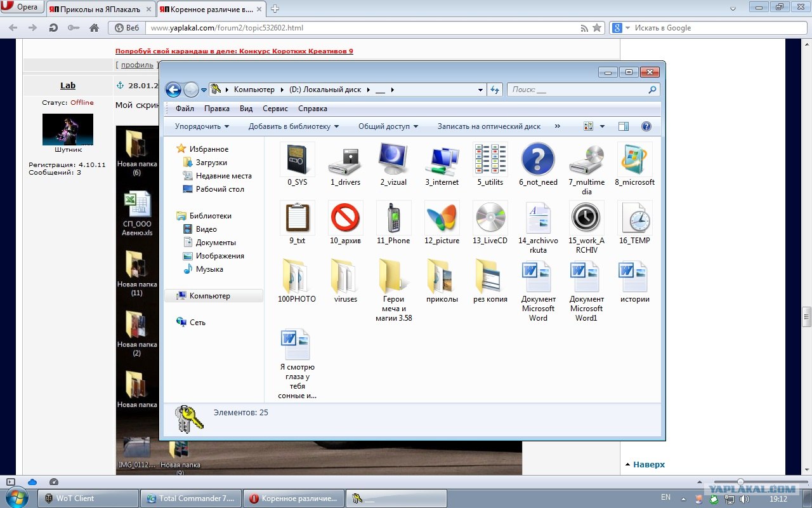Expand the Упорядочить dropdown
This screenshot has width=812, height=508.
click(202, 126)
